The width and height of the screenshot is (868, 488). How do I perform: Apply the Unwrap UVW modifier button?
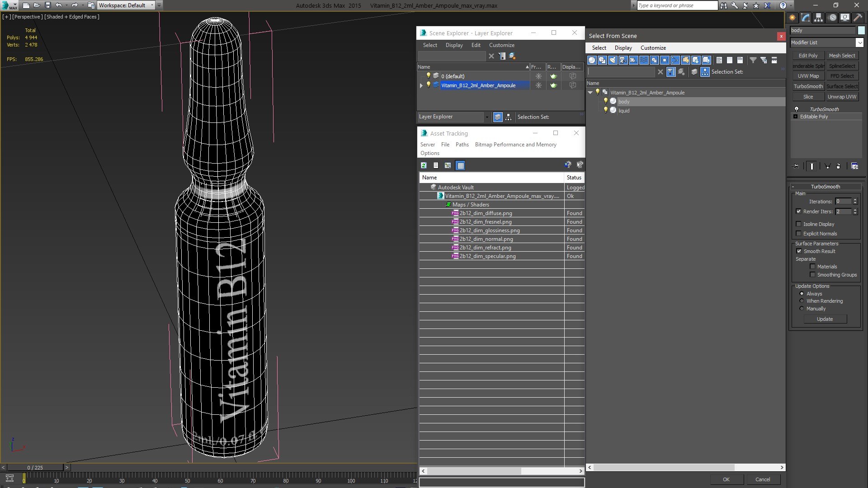coord(842,97)
